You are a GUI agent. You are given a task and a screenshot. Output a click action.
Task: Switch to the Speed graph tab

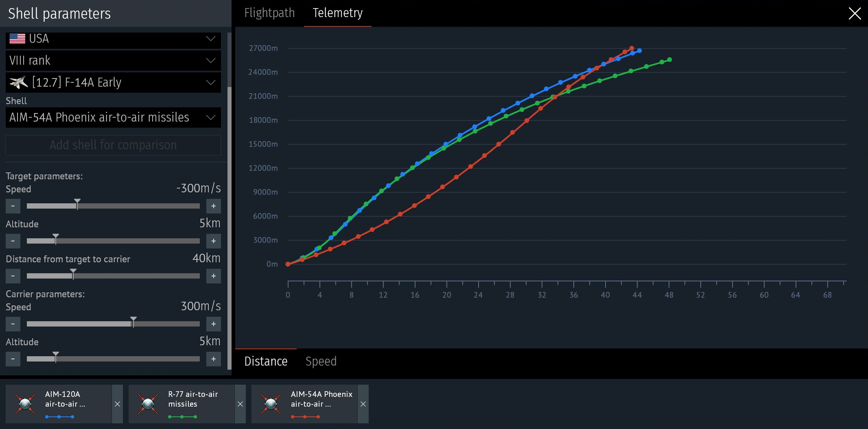(x=321, y=361)
